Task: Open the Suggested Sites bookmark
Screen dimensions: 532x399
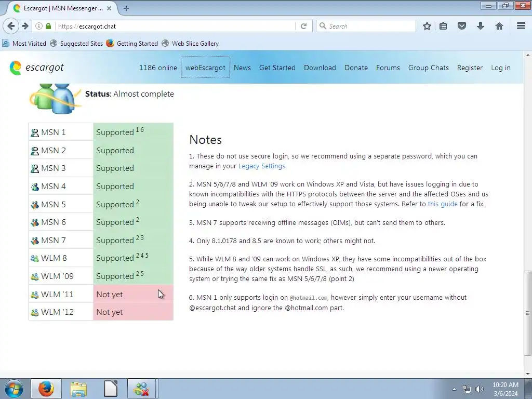Action: point(77,44)
